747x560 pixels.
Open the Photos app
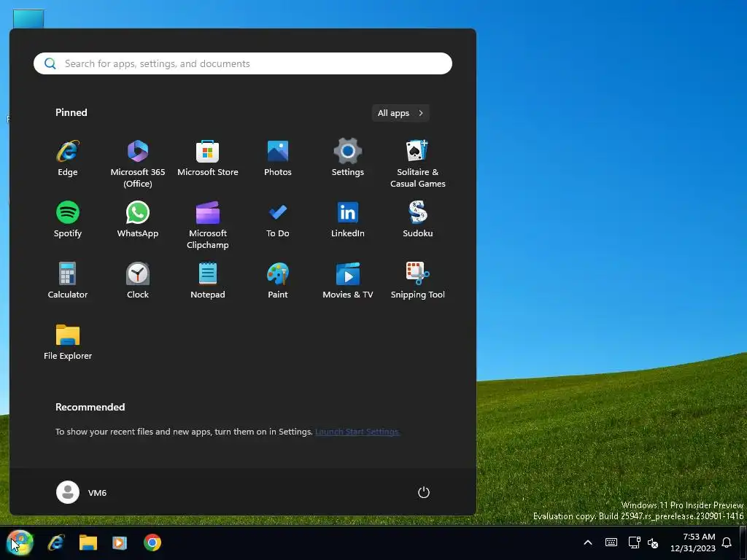tap(278, 158)
